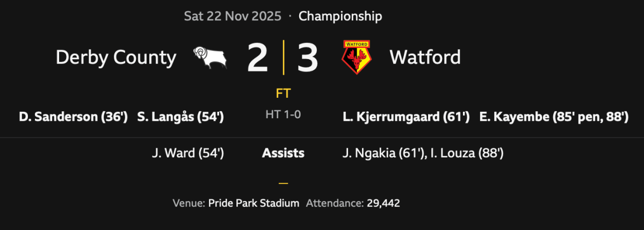Select goalscorer L. Kjerrumgaard (61')
Viewport: 644px width, 230px height.
[x=407, y=117]
